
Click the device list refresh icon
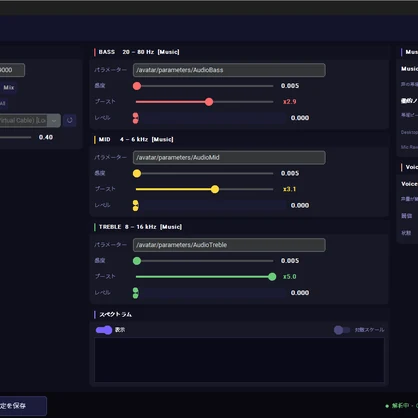click(70, 120)
